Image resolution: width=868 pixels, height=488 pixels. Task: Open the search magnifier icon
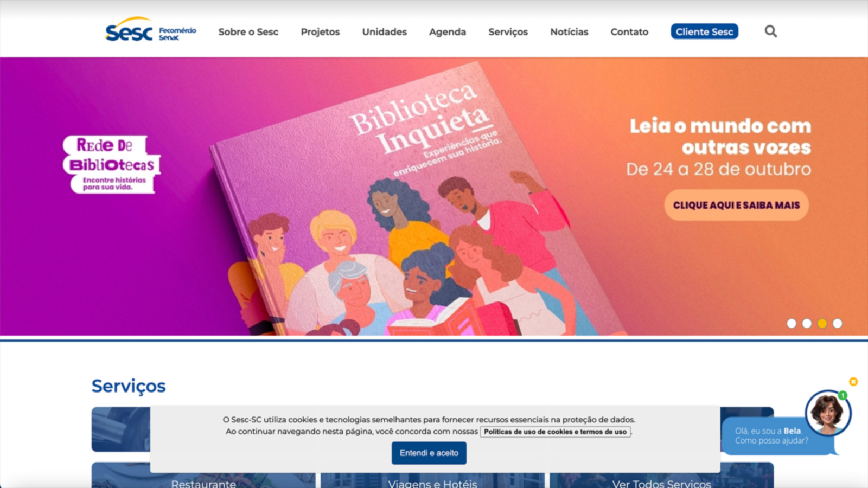point(770,31)
